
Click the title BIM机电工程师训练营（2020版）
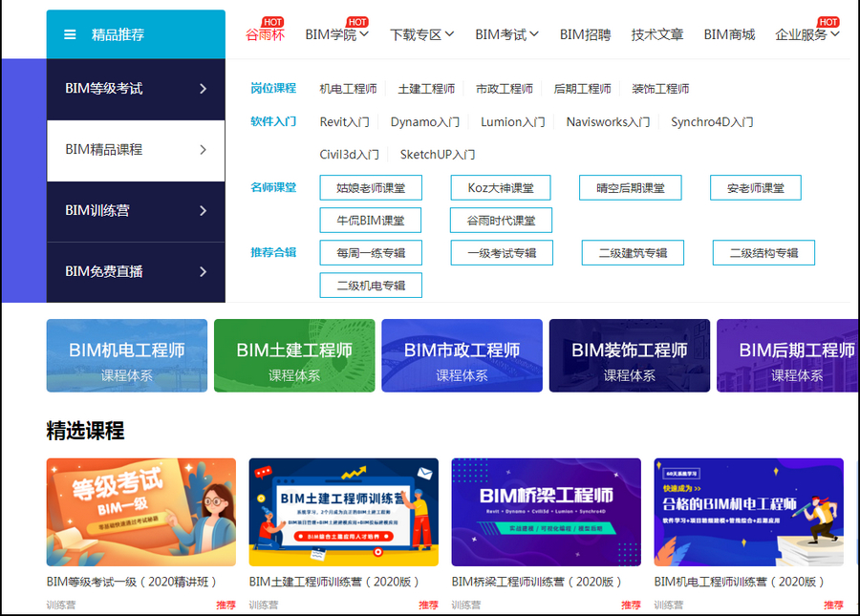(x=740, y=582)
